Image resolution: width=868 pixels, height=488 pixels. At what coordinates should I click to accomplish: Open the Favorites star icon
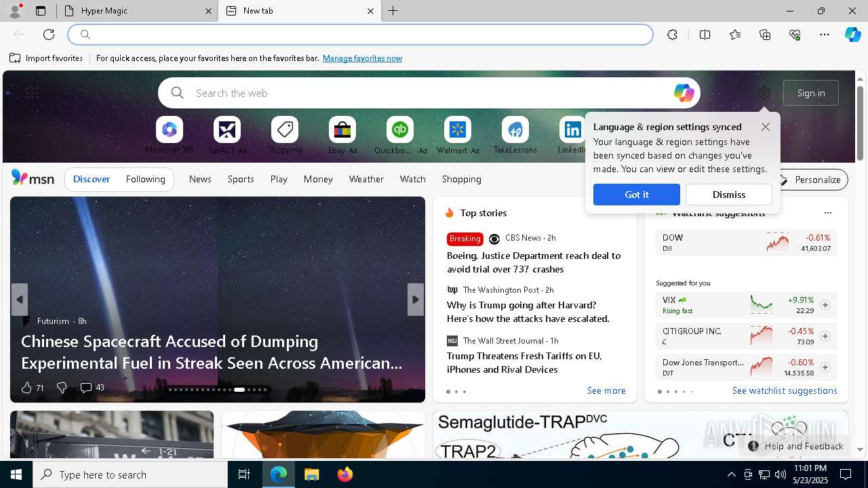point(735,35)
